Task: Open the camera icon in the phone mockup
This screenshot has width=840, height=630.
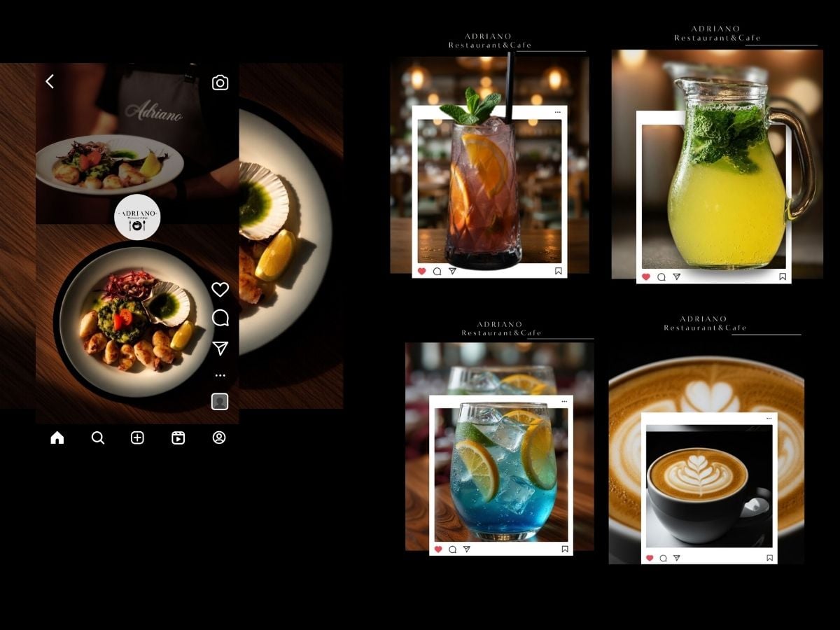Action: pyautogui.click(x=220, y=83)
